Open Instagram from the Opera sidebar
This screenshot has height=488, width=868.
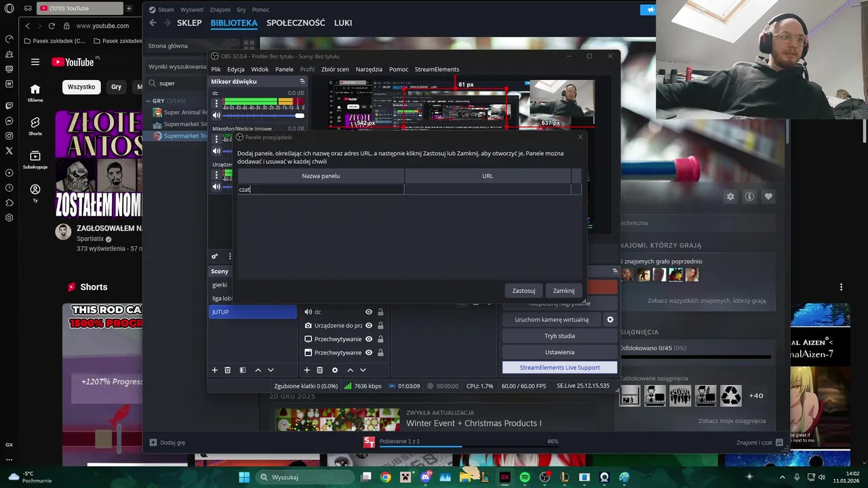(9, 136)
